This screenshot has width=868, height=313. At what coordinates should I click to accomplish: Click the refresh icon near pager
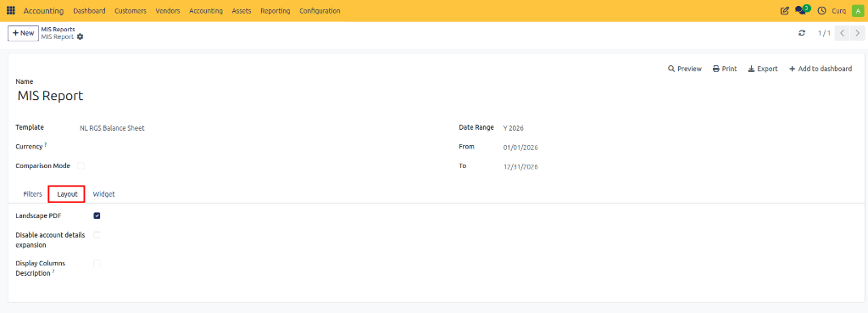coord(802,33)
